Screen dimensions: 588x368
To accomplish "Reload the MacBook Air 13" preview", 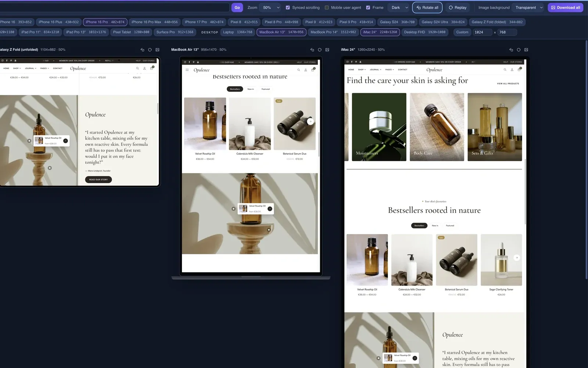I will (x=320, y=50).
